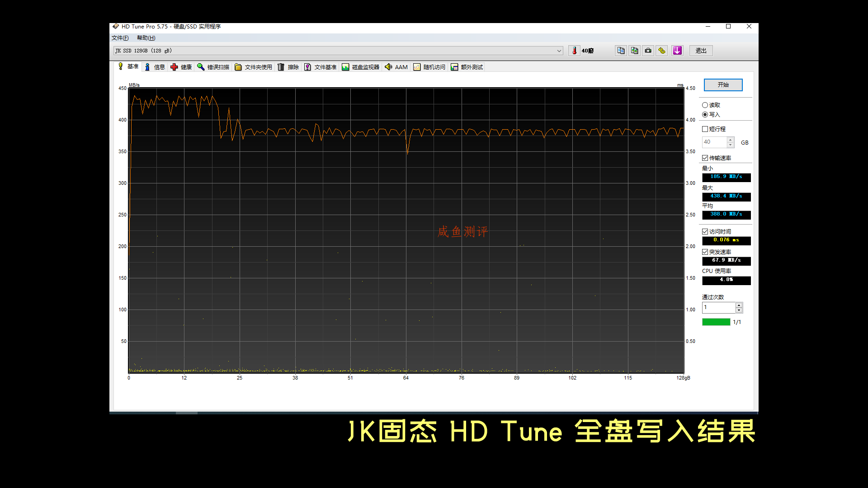Open the 基准 benchmark tab
868x488 pixels.
pyautogui.click(x=128, y=66)
